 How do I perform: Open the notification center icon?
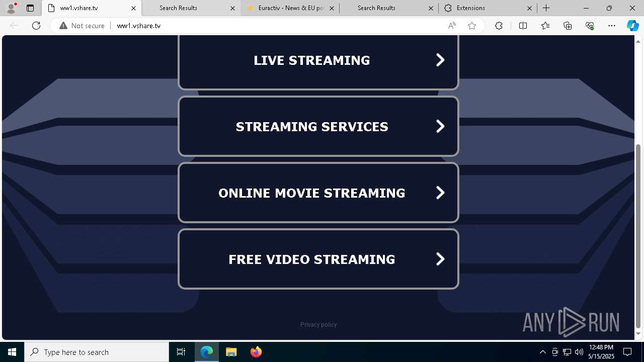point(627,352)
